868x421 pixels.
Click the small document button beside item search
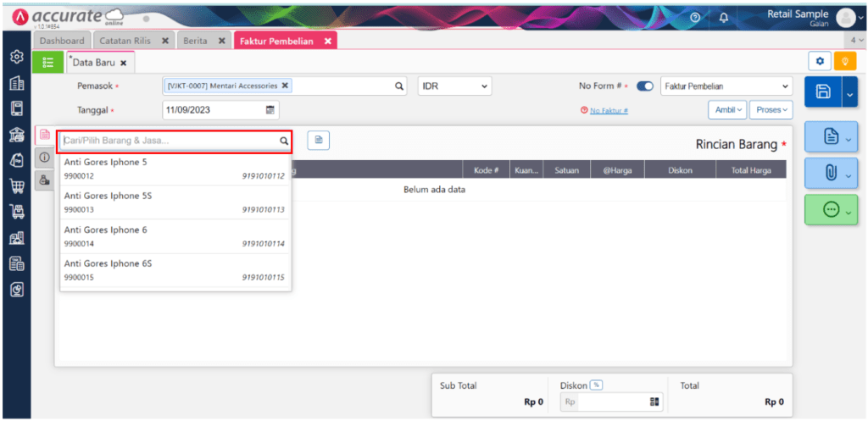pos(319,141)
